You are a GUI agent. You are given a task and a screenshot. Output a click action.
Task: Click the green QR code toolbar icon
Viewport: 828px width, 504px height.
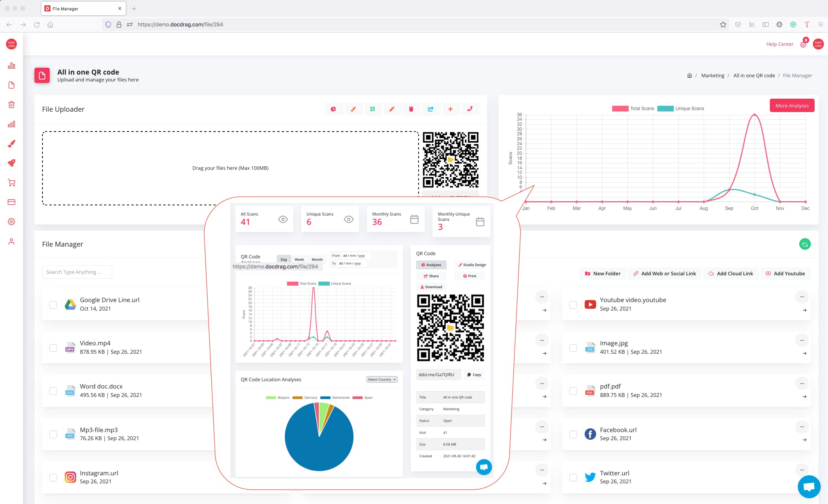[372, 109]
